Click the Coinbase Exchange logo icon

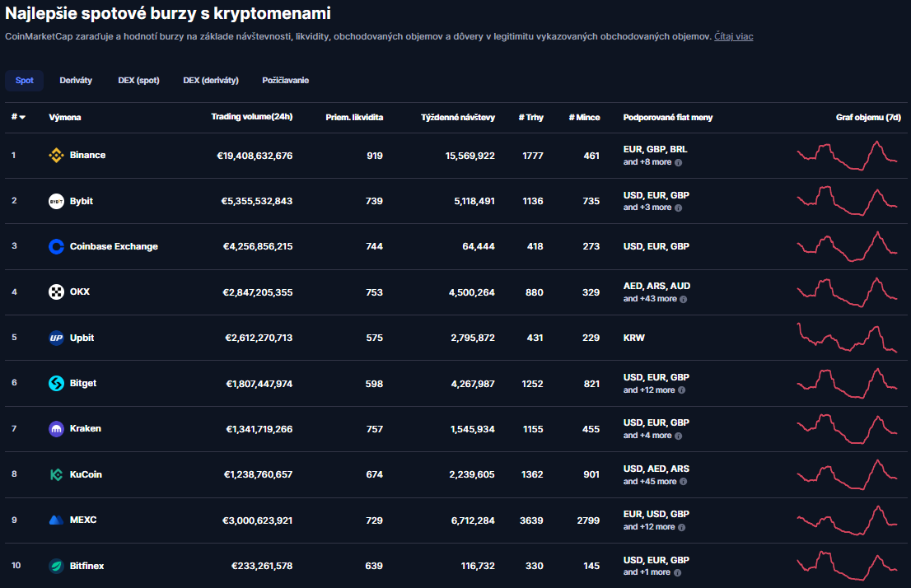click(x=57, y=246)
